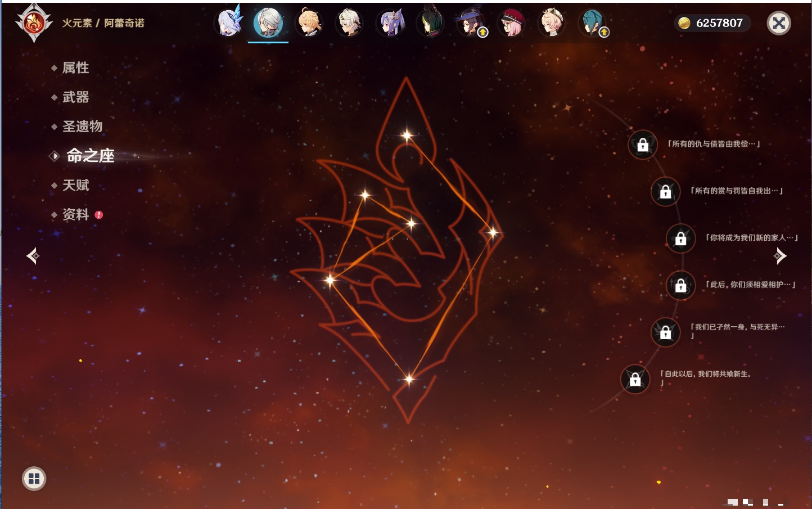
Task: Go to the previous character with the left arrow
Action: click(33, 256)
